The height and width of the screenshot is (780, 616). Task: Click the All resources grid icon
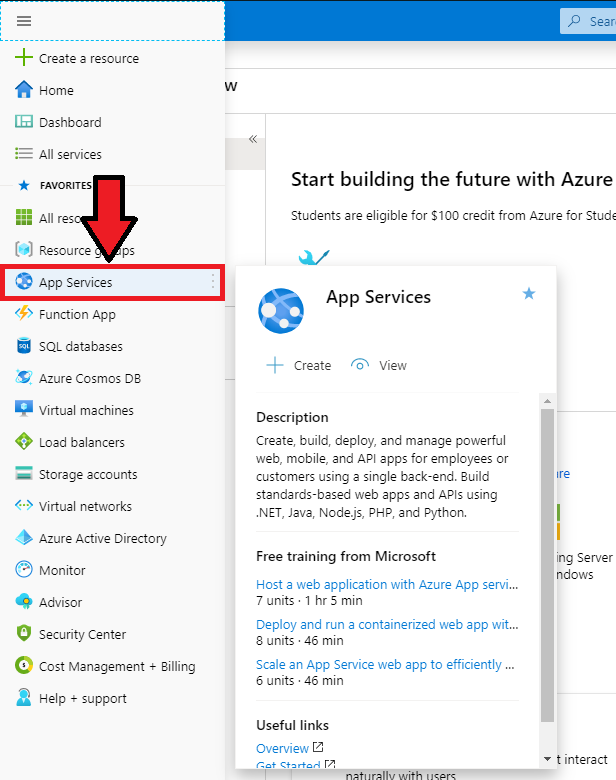(23, 217)
